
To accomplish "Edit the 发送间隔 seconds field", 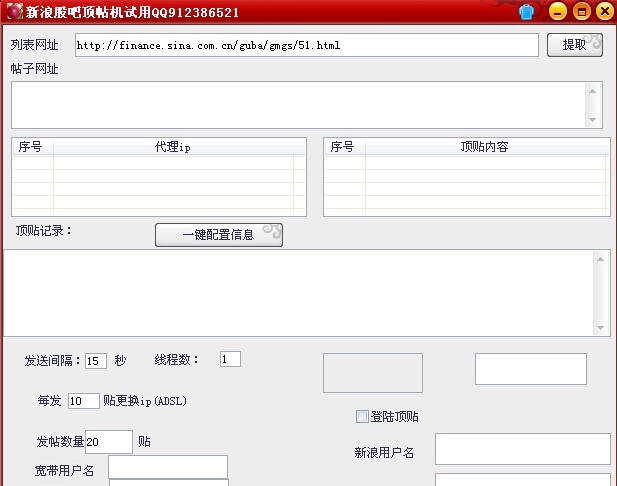I will pos(96,361).
